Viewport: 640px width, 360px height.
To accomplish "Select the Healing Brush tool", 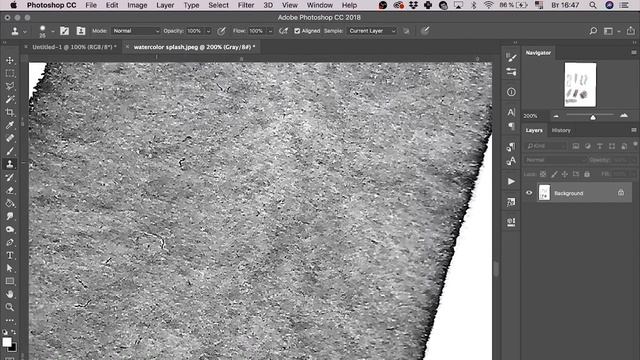I will 10,138.
